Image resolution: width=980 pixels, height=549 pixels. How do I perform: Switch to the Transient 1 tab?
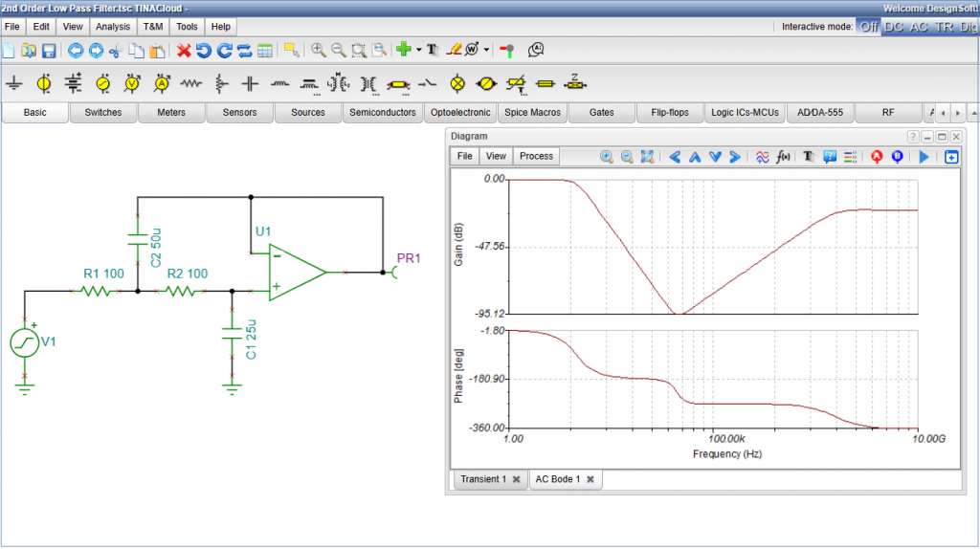481,479
